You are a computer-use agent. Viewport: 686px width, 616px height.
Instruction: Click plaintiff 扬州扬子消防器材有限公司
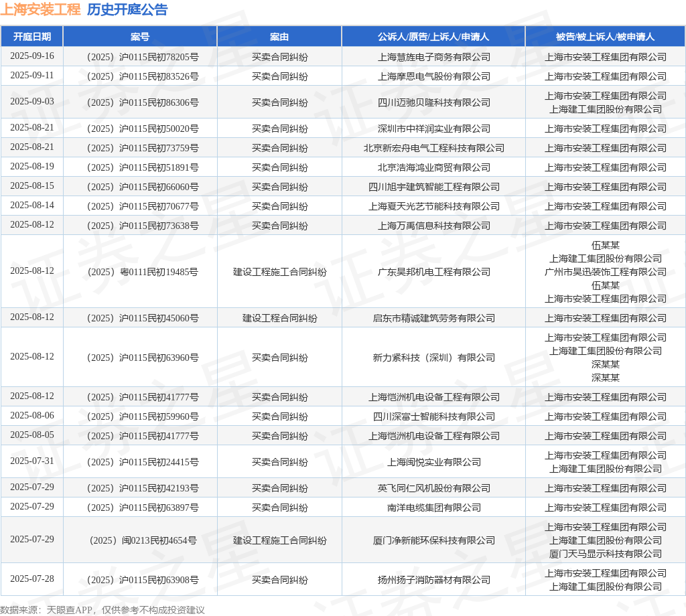click(433, 580)
